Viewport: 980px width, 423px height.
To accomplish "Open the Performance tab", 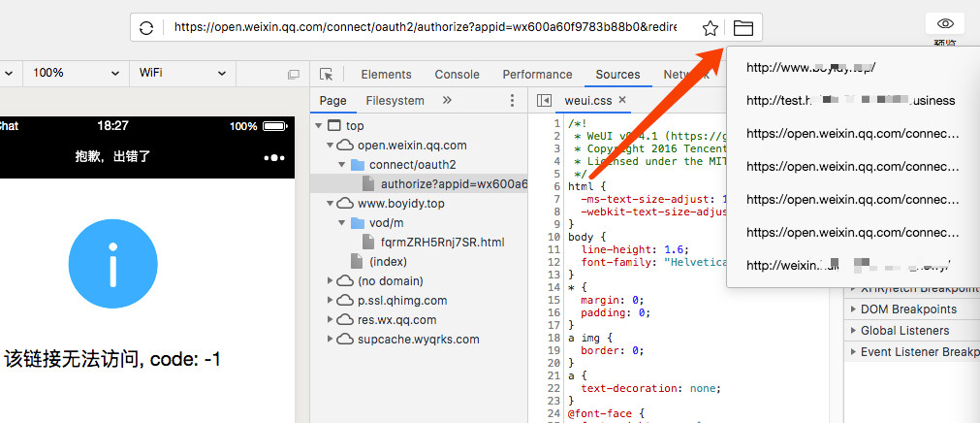I will (x=538, y=75).
